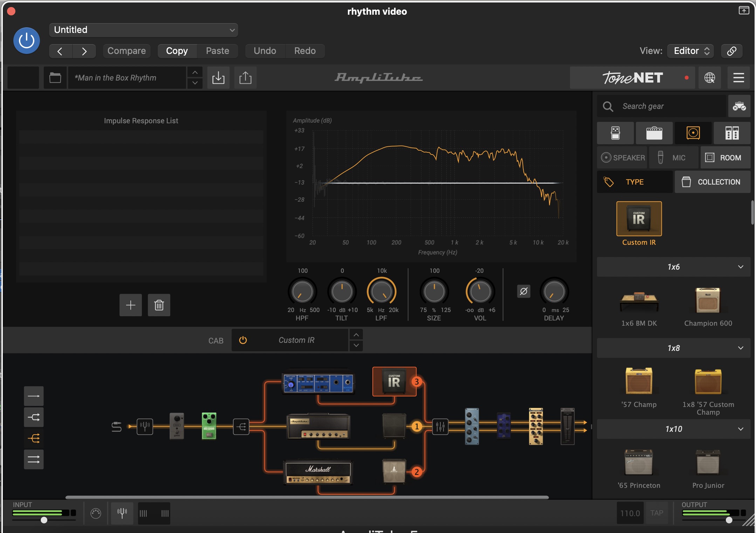Step to previous preset with up arrow

pyautogui.click(x=195, y=72)
